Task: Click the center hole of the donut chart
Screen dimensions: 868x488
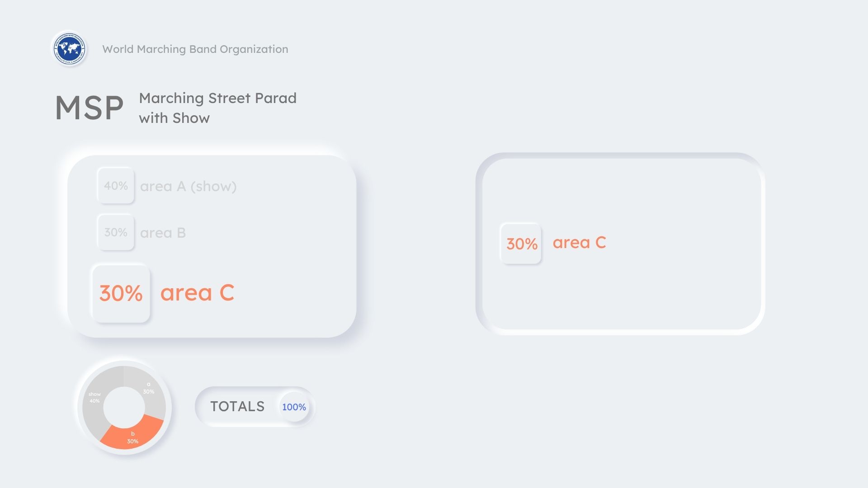Action: [x=124, y=407]
